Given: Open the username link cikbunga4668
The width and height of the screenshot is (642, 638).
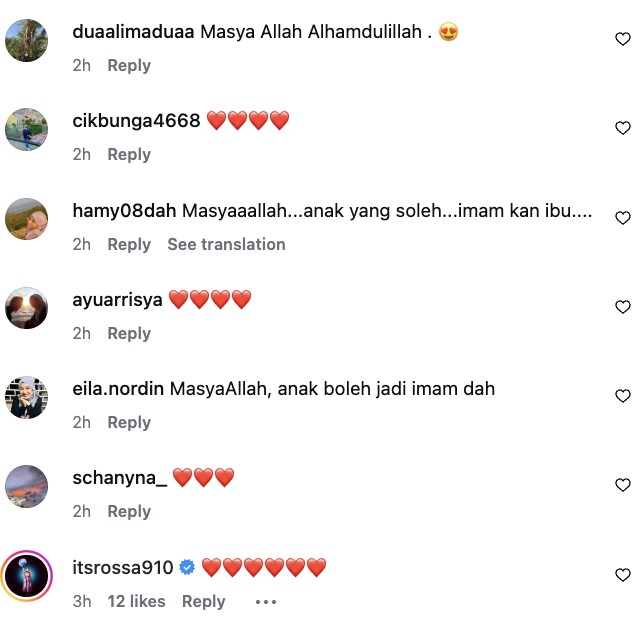Looking at the screenshot, I should [x=136, y=121].
